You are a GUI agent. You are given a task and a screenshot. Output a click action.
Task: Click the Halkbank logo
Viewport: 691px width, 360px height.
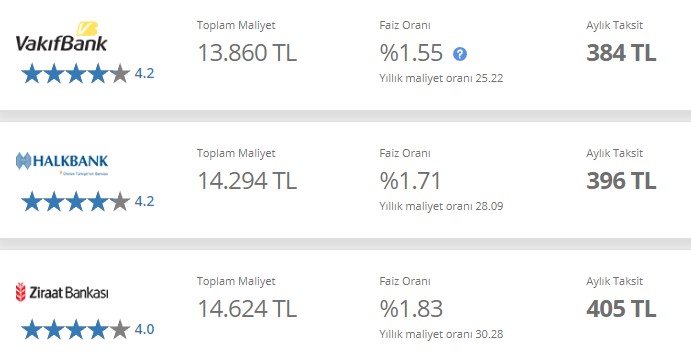point(62,163)
